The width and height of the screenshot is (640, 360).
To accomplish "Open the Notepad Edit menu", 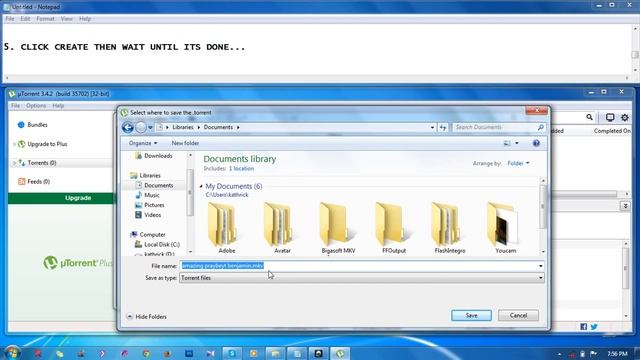I will point(25,19).
